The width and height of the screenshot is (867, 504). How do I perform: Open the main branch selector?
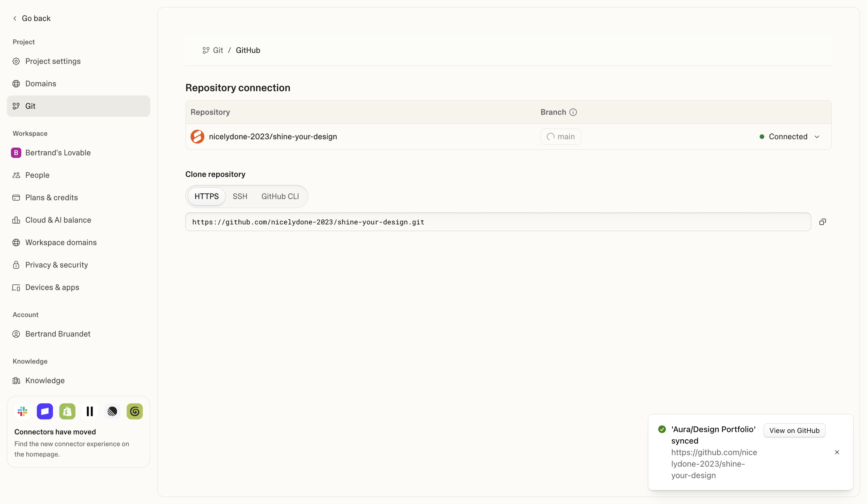[561, 137]
